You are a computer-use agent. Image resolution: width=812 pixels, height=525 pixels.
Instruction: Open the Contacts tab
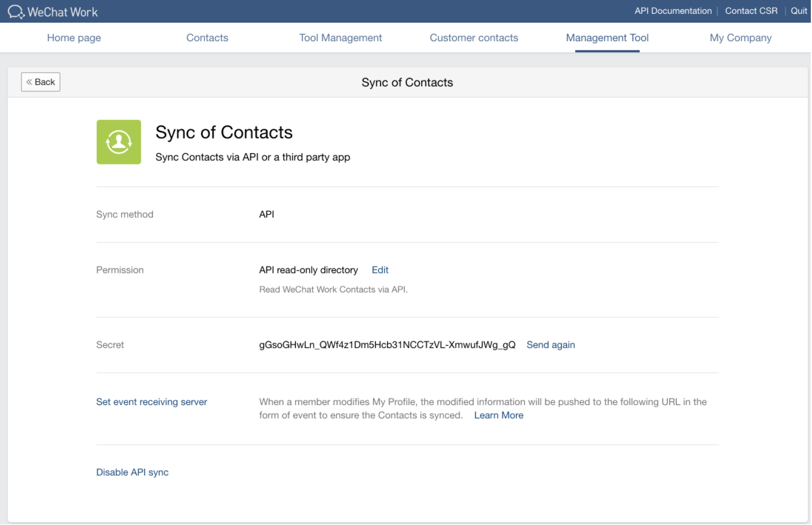207,38
